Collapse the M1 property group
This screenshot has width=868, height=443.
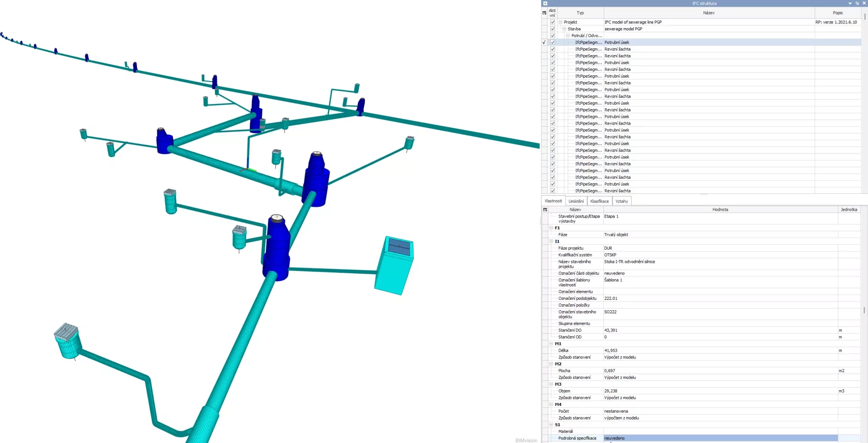tap(551, 344)
